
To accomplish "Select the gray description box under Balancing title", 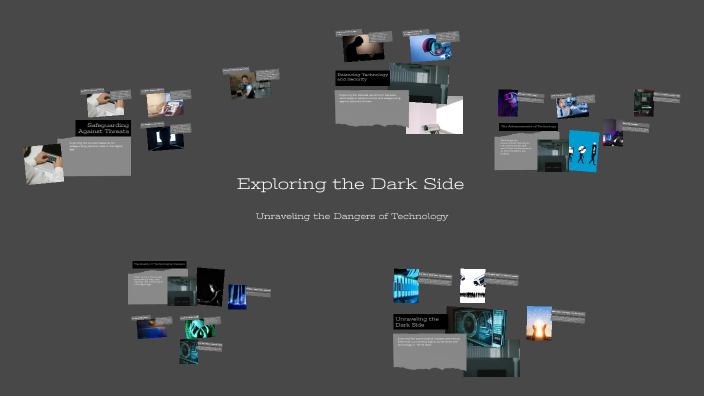I will (372, 107).
